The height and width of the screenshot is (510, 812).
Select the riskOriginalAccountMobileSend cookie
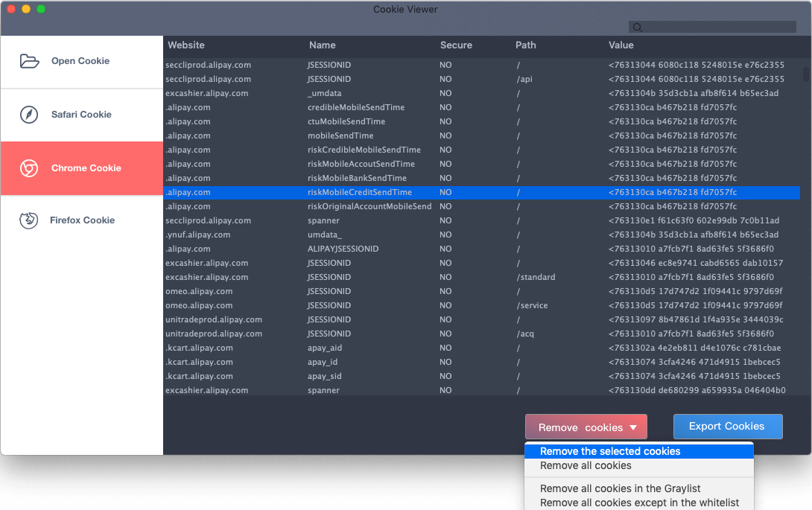click(481, 206)
